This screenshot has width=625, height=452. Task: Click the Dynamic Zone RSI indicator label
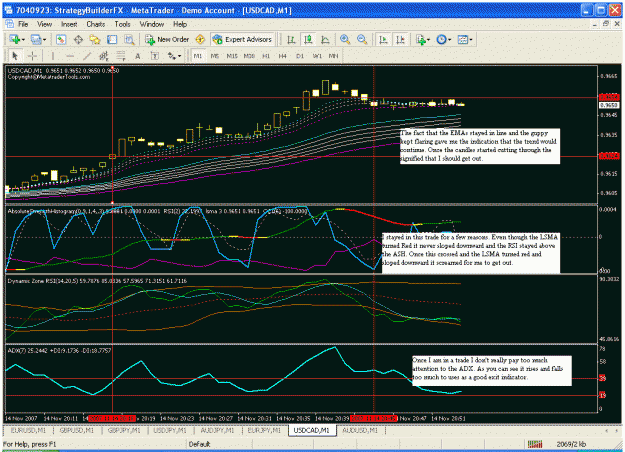(x=97, y=281)
